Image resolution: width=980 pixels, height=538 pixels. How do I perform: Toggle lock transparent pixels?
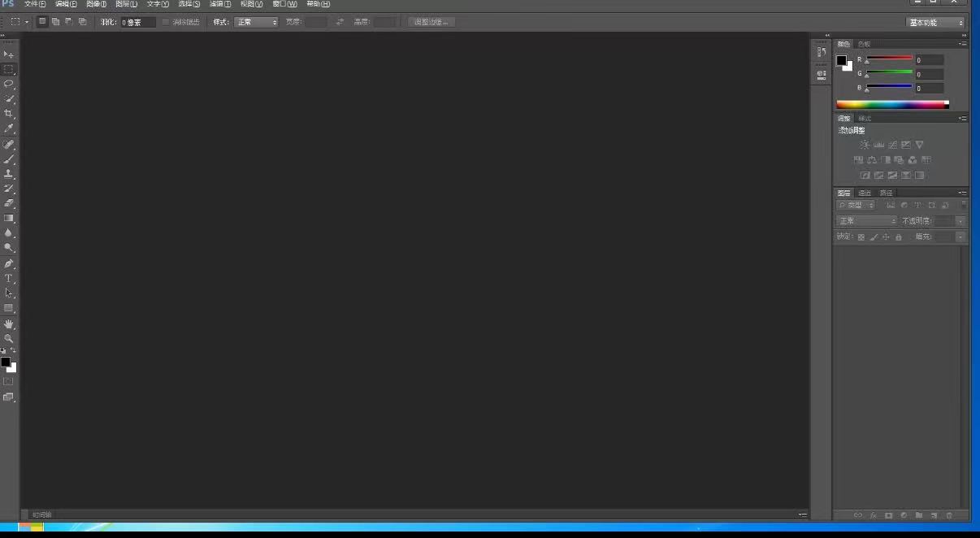[861, 237]
